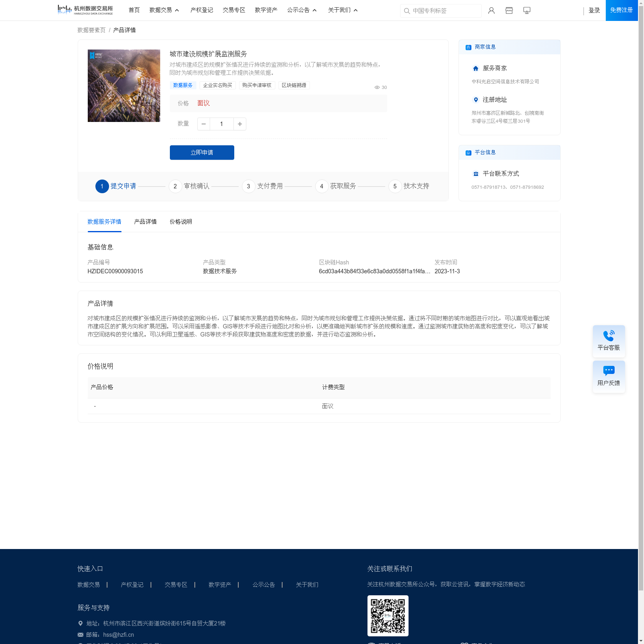This screenshot has width=644, height=644.
Task: Click the 商家信息 panel icon
Action: click(469, 47)
